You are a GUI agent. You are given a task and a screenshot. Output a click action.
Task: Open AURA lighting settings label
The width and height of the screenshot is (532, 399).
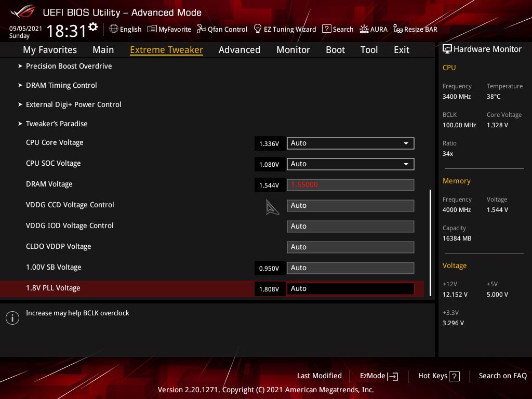pyautogui.click(x=379, y=29)
